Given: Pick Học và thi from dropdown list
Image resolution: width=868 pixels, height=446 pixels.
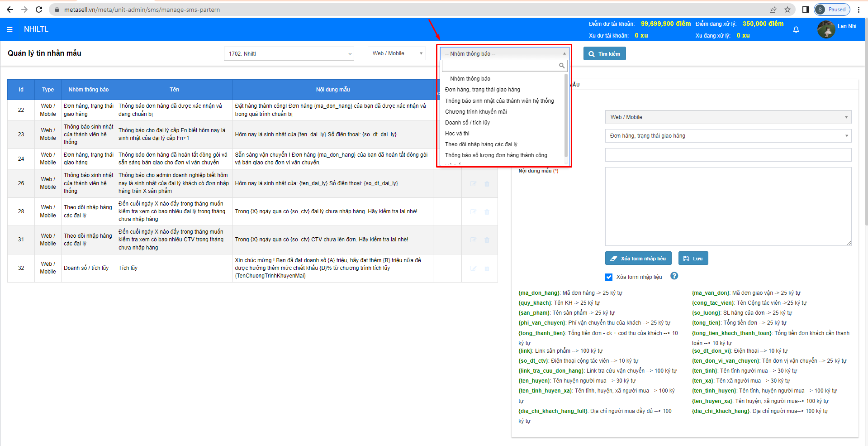Looking at the screenshot, I should [x=457, y=134].
